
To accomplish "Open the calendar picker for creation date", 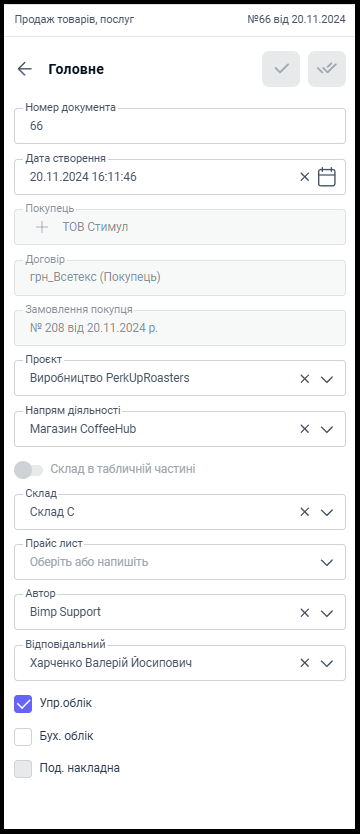I will coord(327,177).
